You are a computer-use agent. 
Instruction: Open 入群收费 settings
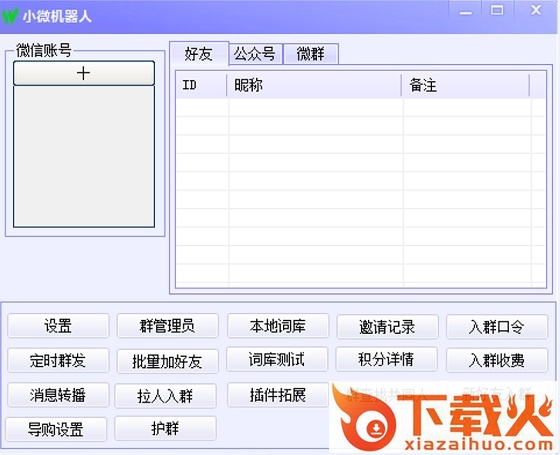[x=497, y=360]
